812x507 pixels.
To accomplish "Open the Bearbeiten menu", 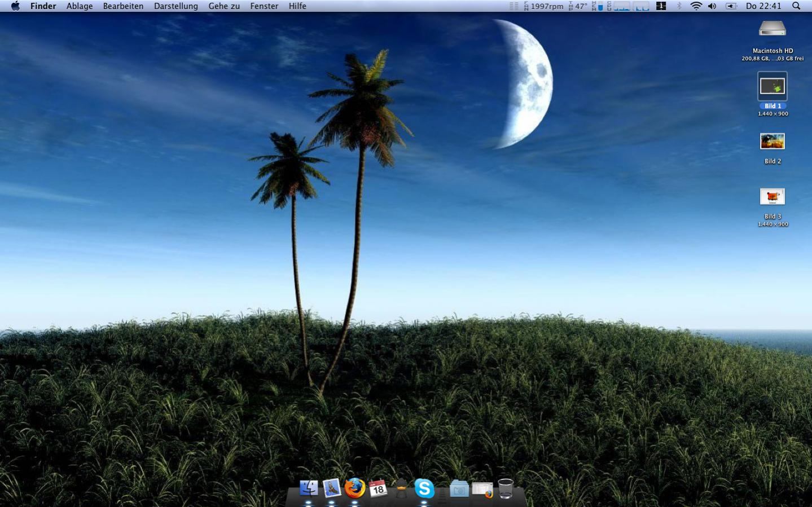I will [123, 6].
